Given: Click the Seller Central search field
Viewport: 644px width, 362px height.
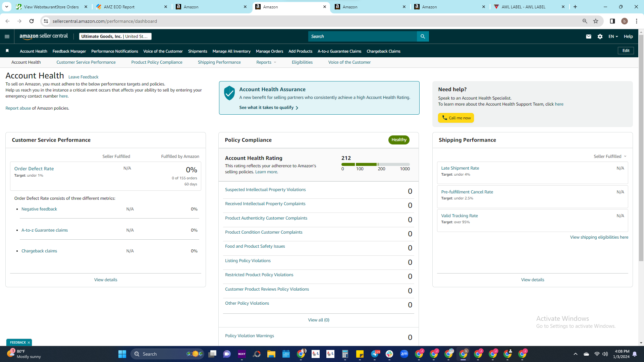Looking at the screenshot, I should pyautogui.click(x=363, y=37).
